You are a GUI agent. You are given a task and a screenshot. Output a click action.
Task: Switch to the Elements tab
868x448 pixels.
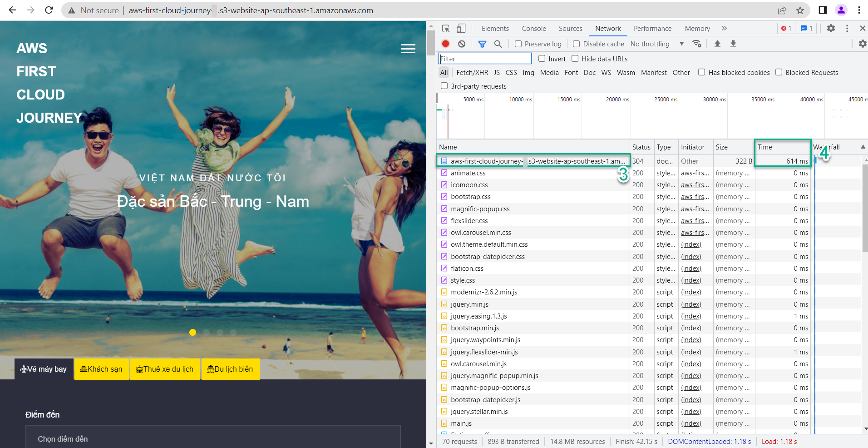495,28
